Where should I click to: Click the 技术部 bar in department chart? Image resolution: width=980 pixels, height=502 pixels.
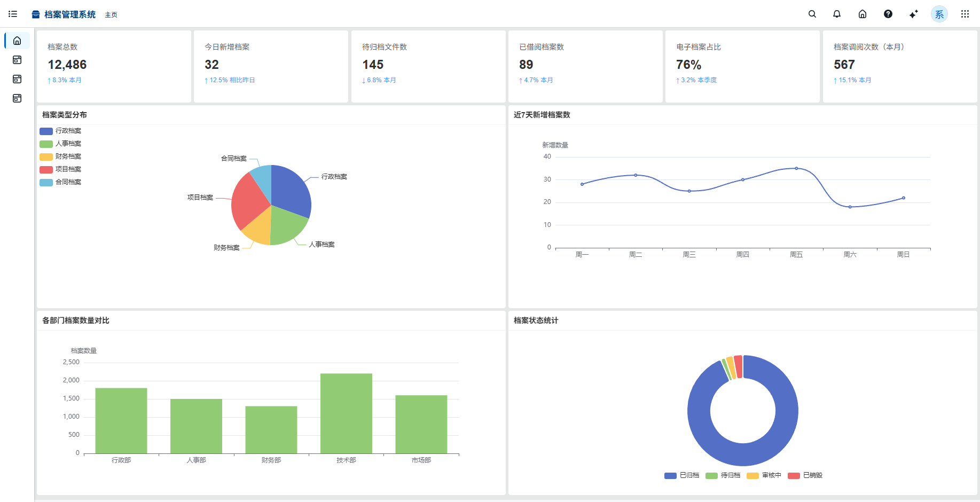click(346, 413)
